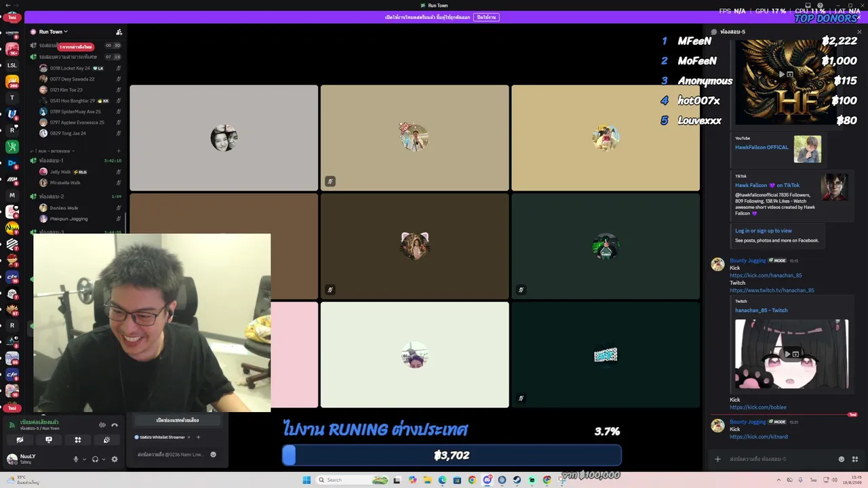Open hanachan_85 - Twitch embed title
This screenshot has height=488, width=868.
click(761, 310)
